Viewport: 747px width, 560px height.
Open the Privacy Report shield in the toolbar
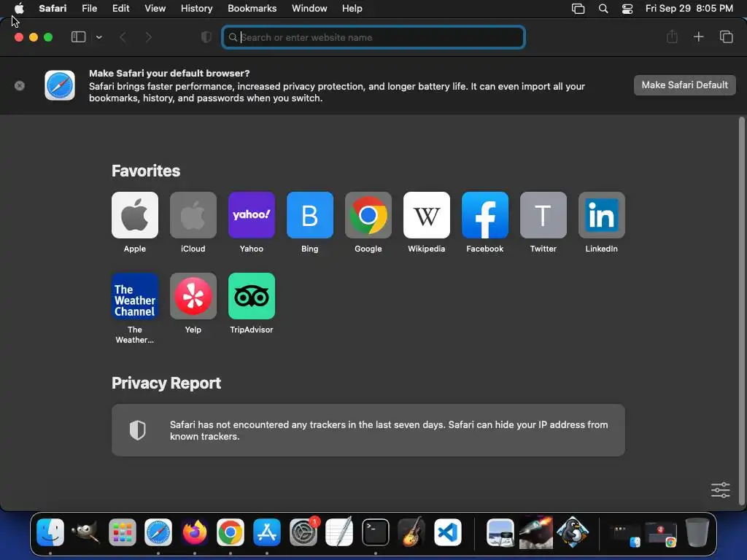click(x=206, y=37)
